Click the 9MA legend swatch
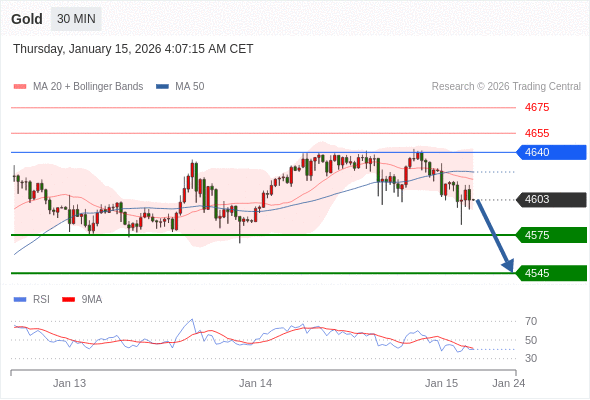 (x=68, y=300)
